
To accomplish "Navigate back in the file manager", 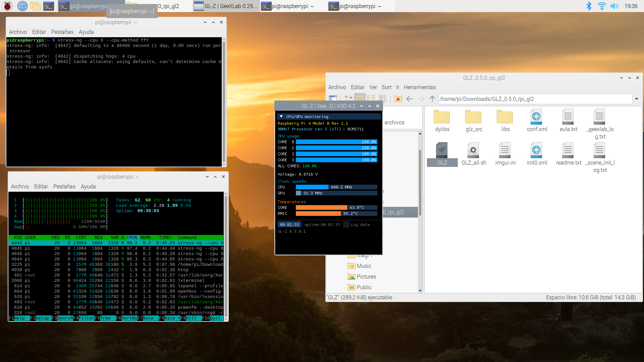I will (x=410, y=99).
